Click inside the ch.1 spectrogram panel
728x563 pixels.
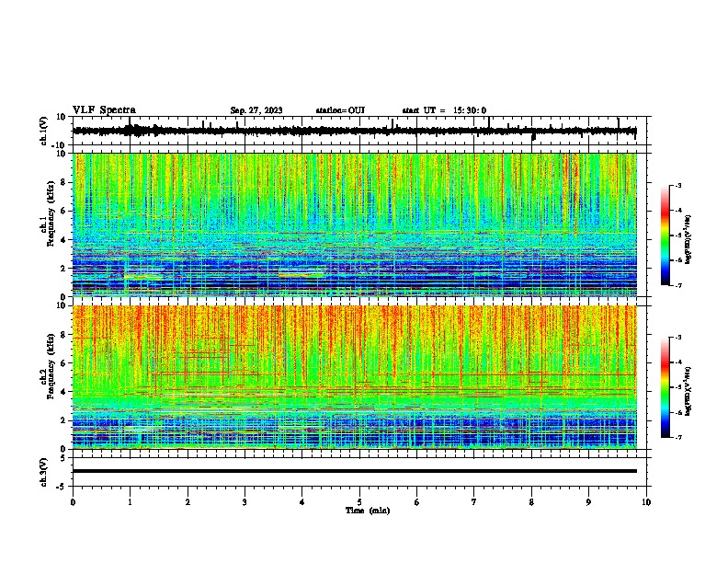pos(355,224)
